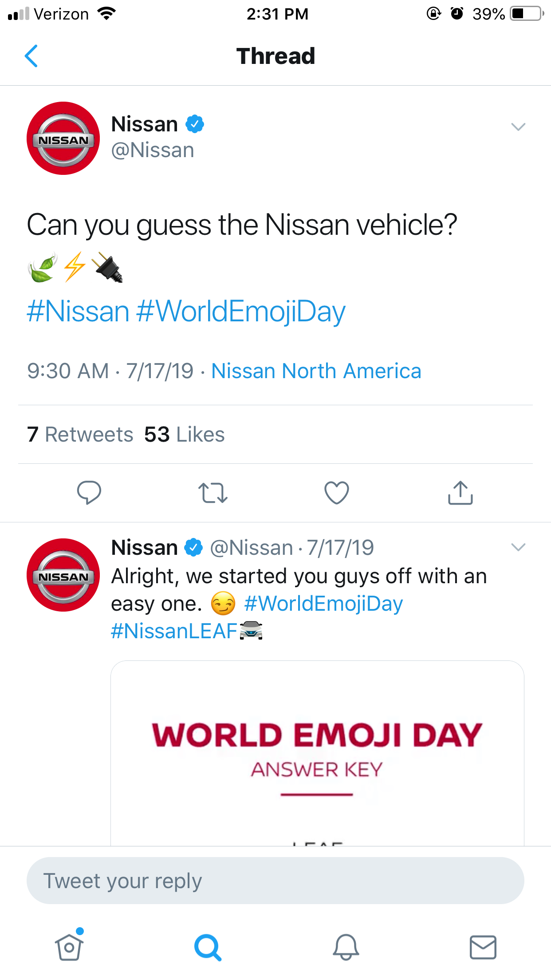The width and height of the screenshot is (551, 980).
Task: Open the World Emoji Day answer key image
Action: (317, 753)
